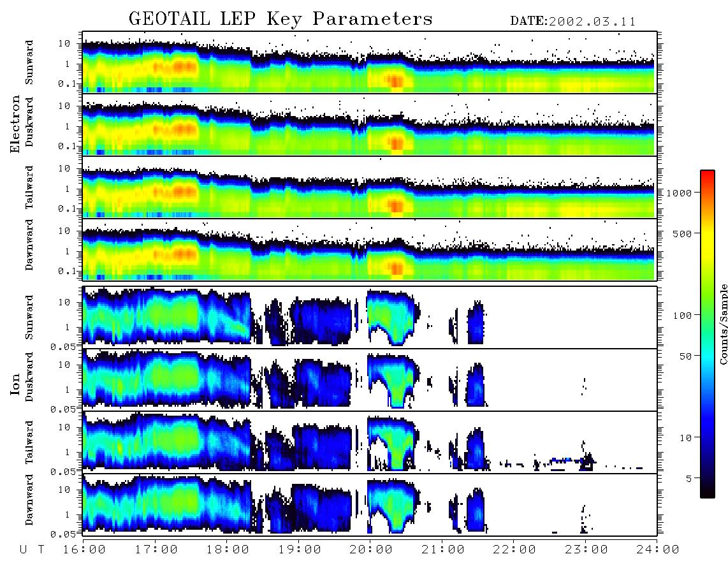728x561 pixels.
Task: Click the Counts/Sample color bar title
Action: tap(723, 324)
